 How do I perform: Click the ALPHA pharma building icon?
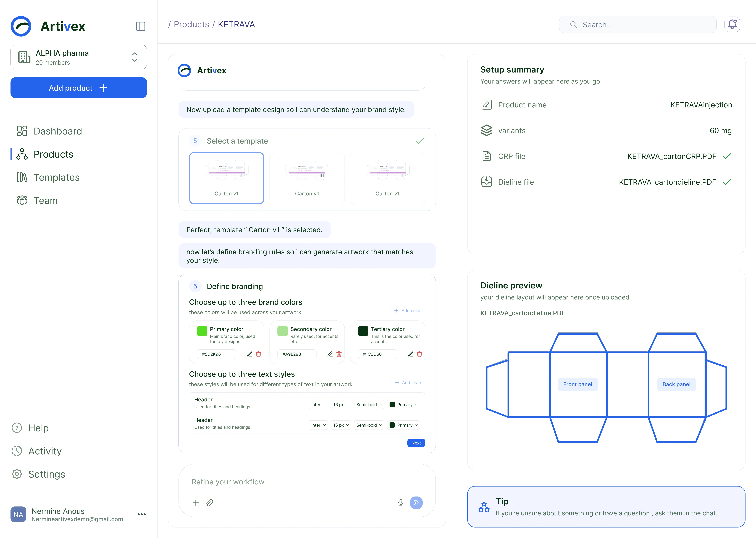point(24,57)
